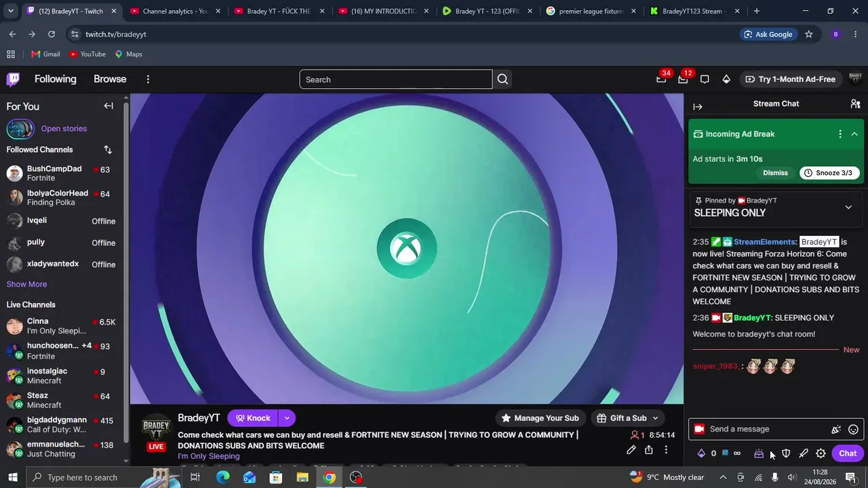Open the I'm Only Sleeping category link
This screenshot has height=488, width=868.
pos(209,456)
